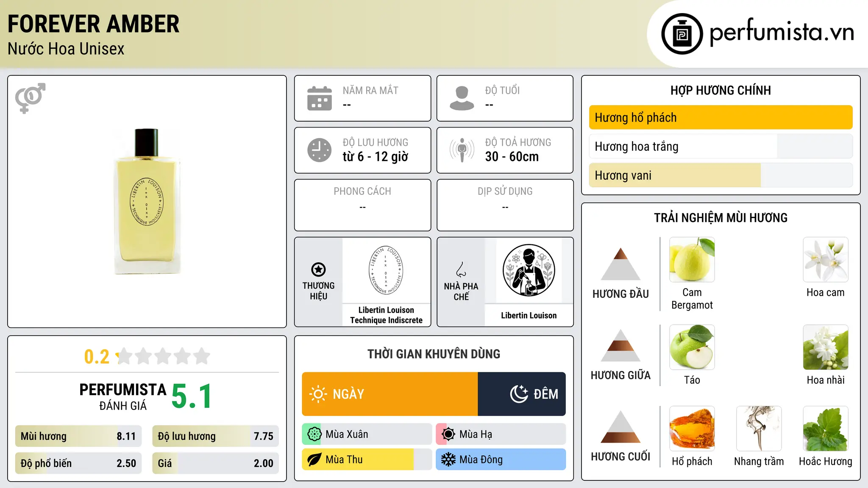Click the Hương cuối pyramid icon
The height and width of the screenshot is (488, 868).
(620, 427)
